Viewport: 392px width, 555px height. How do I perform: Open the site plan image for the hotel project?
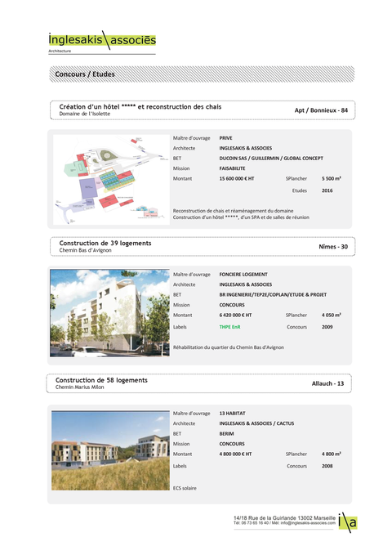click(x=111, y=180)
